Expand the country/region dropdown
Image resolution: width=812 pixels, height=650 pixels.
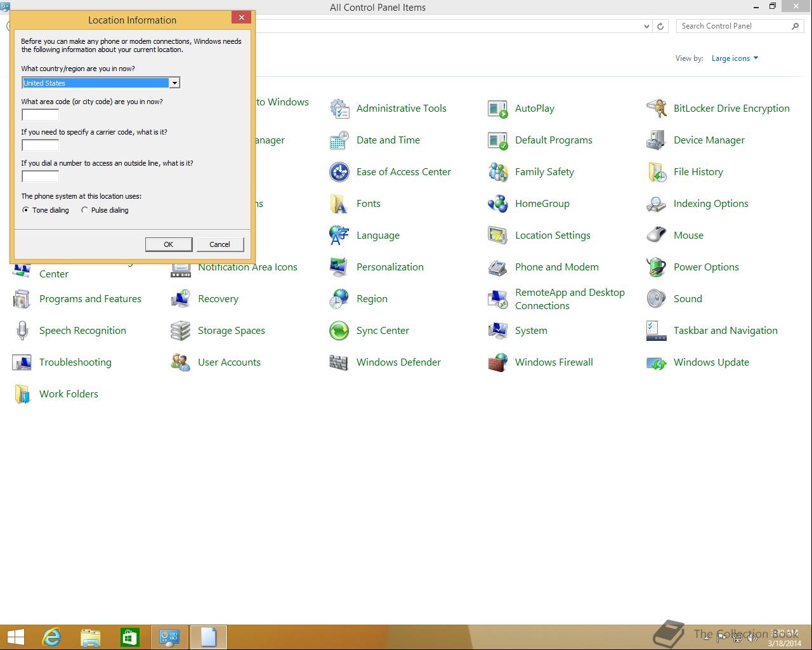pyautogui.click(x=174, y=83)
